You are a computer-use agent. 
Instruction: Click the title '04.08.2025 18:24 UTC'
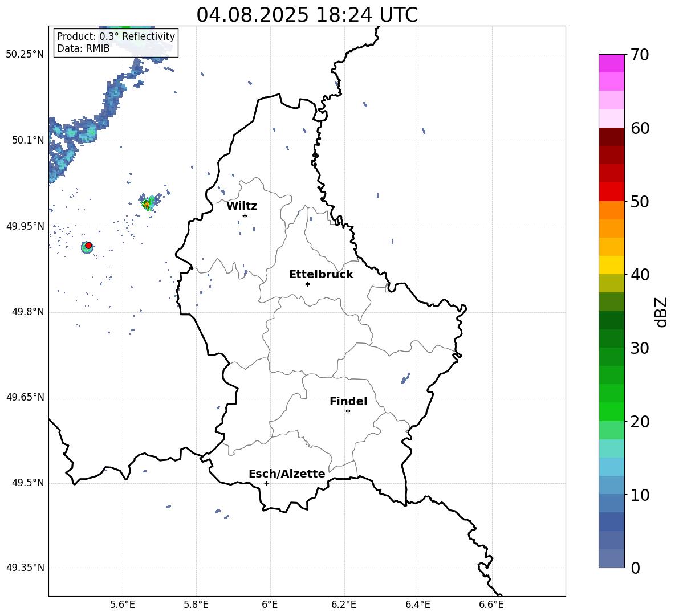point(307,15)
